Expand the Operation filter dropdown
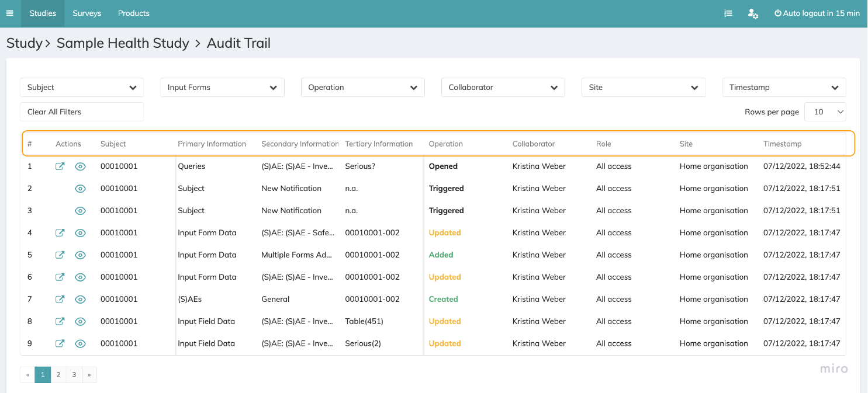 [x=363, y=88]
